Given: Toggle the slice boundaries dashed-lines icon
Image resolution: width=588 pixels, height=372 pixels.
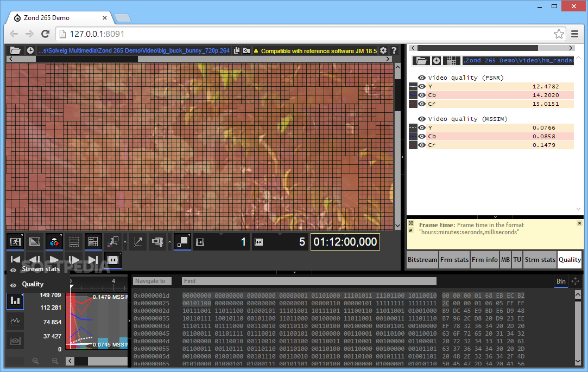Looking at the screenshot, I should coord(73,242).
